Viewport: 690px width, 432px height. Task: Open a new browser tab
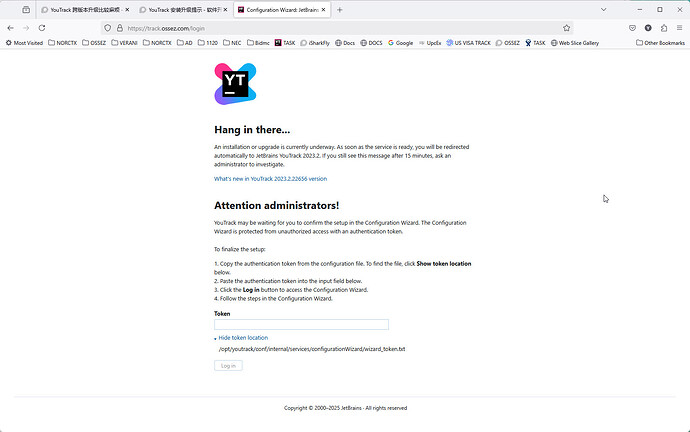(x=339, y=10)
